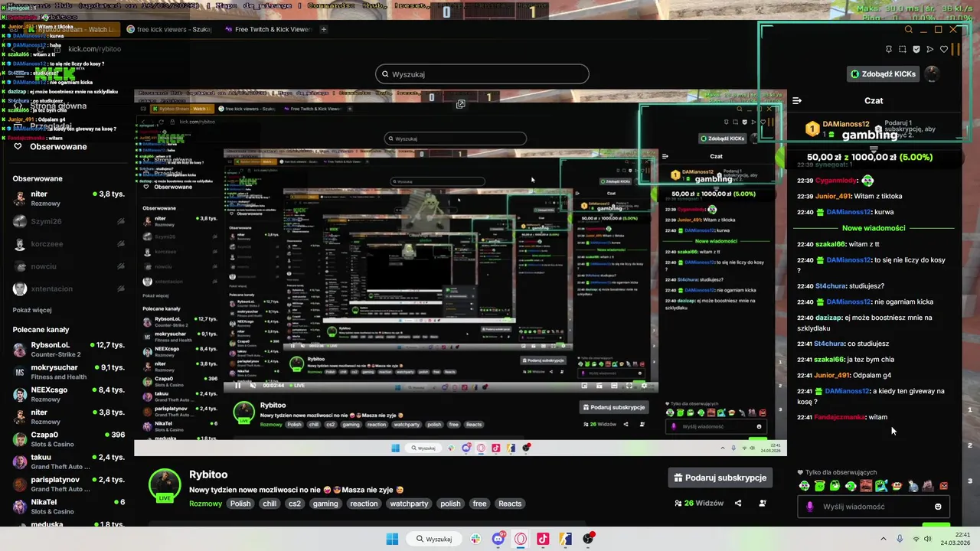The height and width of the screenshot is (551, 980).
Task: Expand sidebar list with Pokaż więcej
Action: [32, 310]
